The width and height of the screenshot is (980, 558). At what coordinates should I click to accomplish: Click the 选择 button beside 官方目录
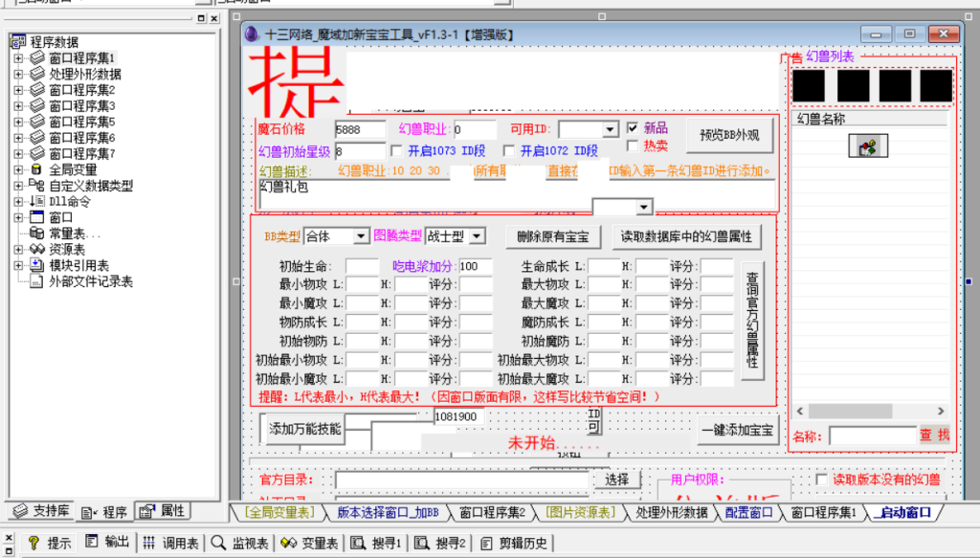[617, 480]
